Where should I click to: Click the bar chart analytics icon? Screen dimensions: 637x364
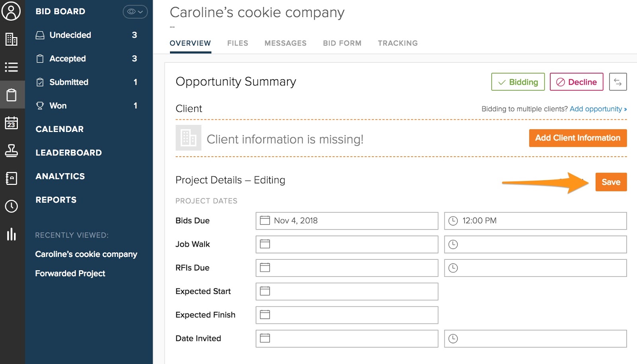coord(11,234)
